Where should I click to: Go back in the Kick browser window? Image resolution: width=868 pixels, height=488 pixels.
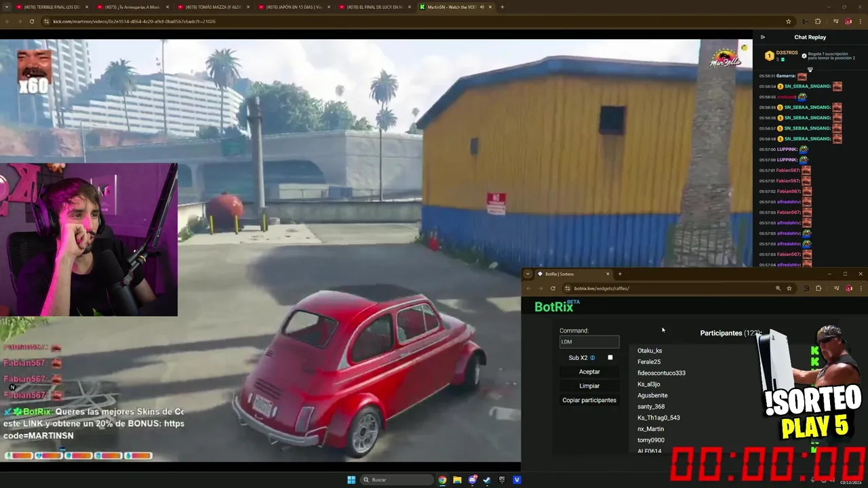[7, 21]
